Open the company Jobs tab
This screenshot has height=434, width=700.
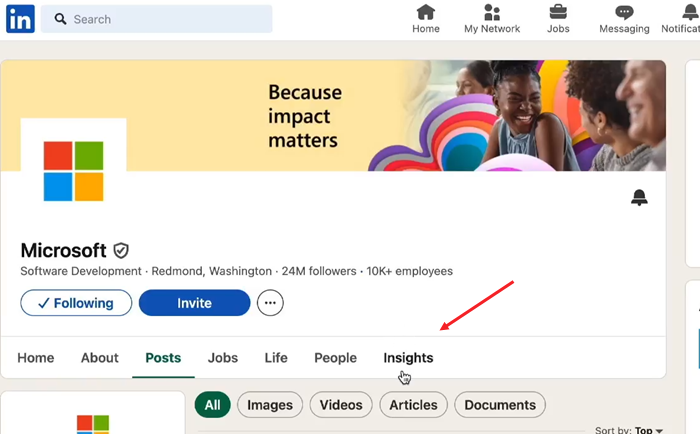pos(223,358)
